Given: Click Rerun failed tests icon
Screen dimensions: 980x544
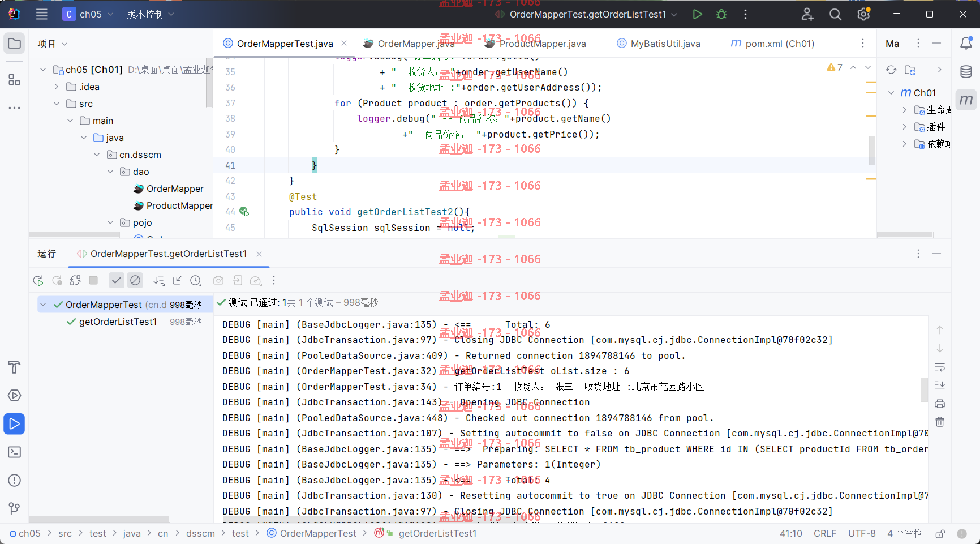Looking at the screenshot, I should pos(57,280).
